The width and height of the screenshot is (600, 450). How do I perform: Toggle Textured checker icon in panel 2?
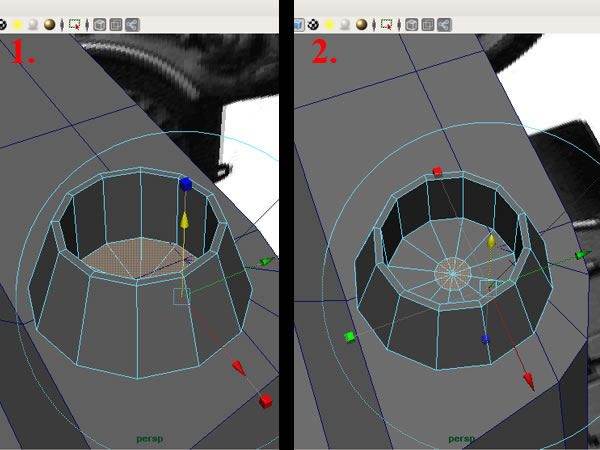click(x=313, y=25)
